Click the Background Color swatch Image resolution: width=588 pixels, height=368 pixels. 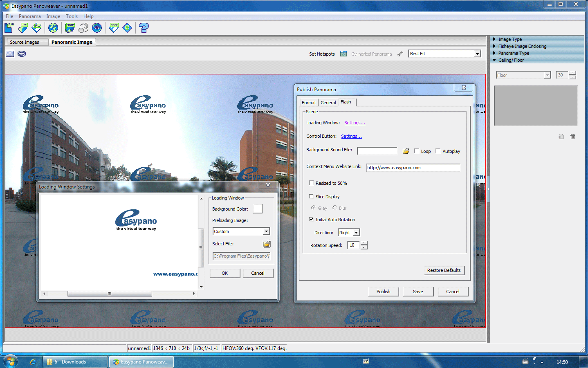click(258, 209)
